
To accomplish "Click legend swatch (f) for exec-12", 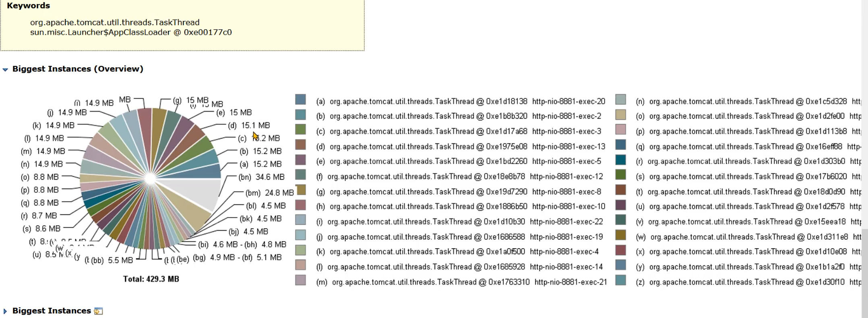I will pos(300,175).
